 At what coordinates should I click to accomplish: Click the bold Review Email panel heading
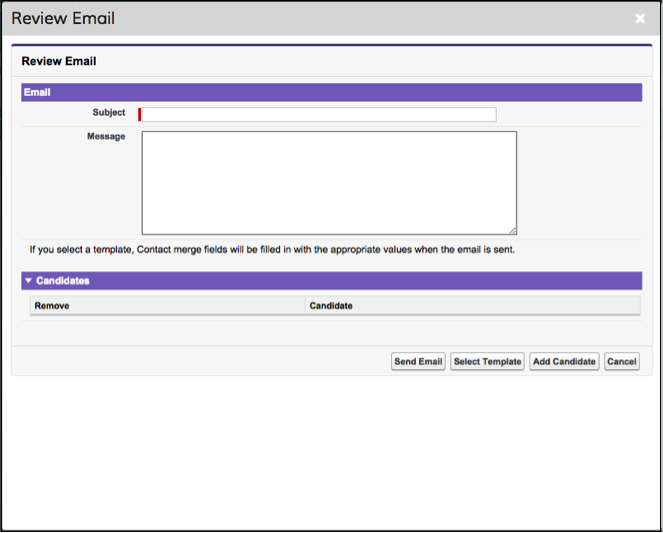coord(59,61)
